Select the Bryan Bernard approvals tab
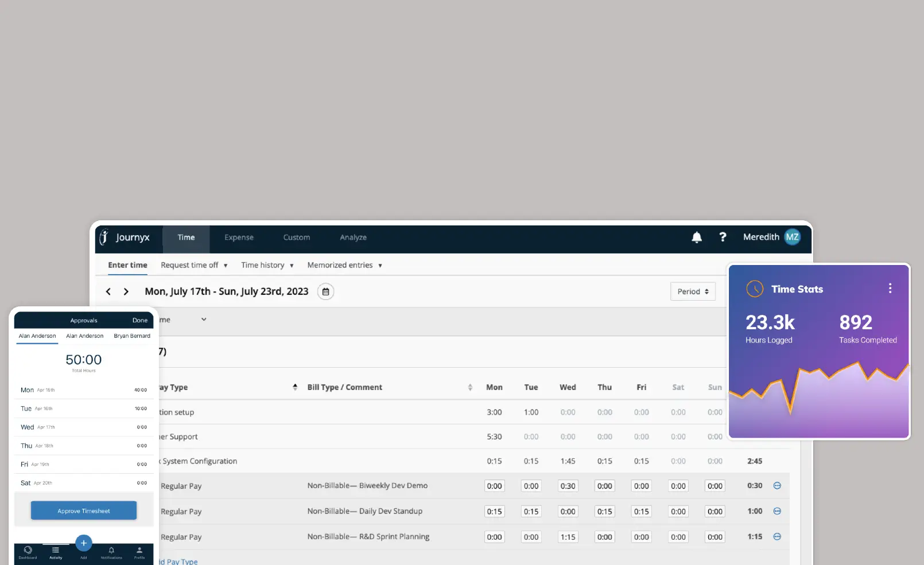 [x=131, y=336]
